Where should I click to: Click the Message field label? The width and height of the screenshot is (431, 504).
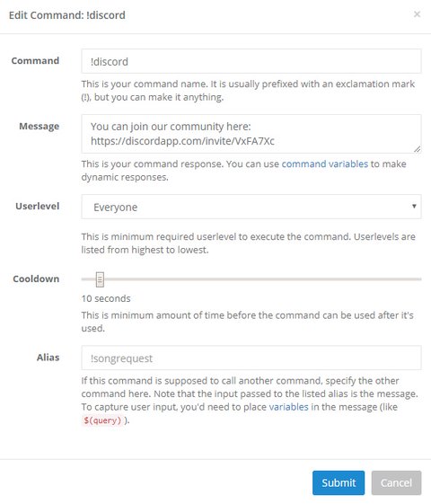point(40,126)
